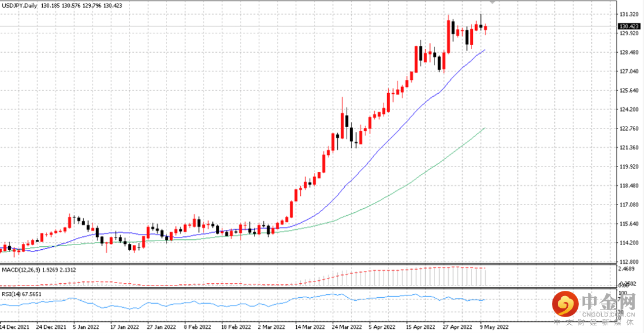Select the highlighted current price tag 130.423
644x333 pixels.
[x=628, y=26]
